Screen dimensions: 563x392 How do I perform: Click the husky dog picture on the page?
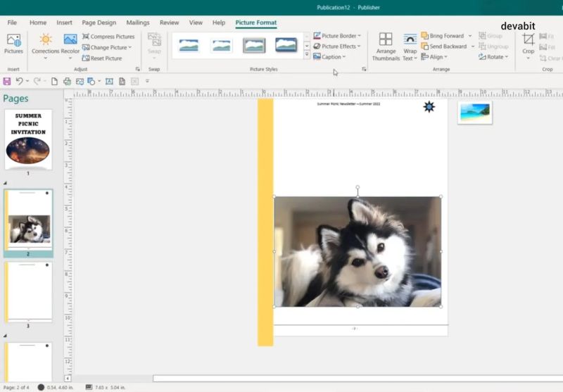[x=358, y=252]
